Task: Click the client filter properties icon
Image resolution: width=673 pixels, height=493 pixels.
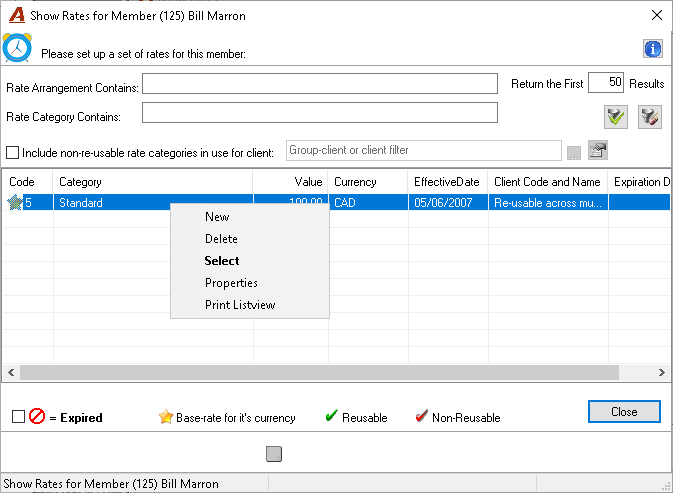Action: [x=597, y=150]
